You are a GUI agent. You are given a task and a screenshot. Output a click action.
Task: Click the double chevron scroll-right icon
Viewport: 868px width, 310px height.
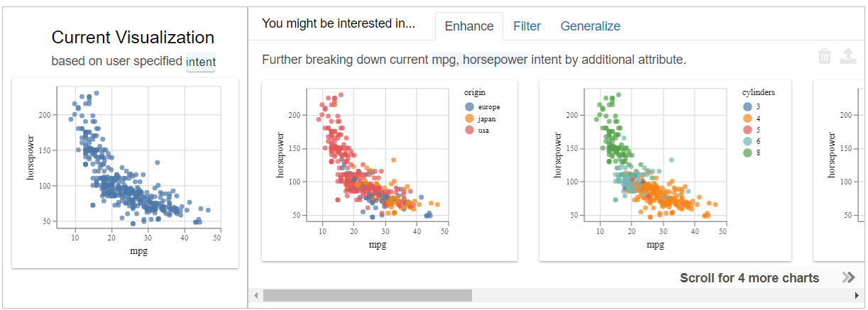click(848, 277)
